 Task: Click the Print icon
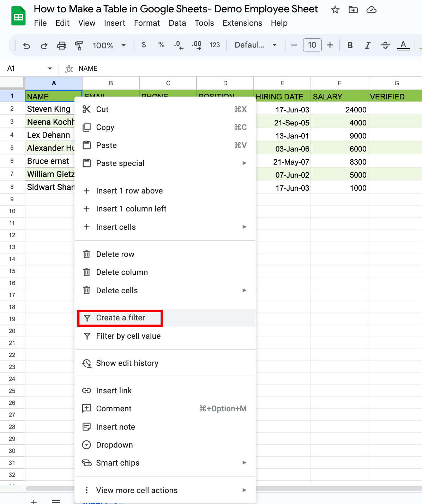pyautogui.click(x=62, y=45)
